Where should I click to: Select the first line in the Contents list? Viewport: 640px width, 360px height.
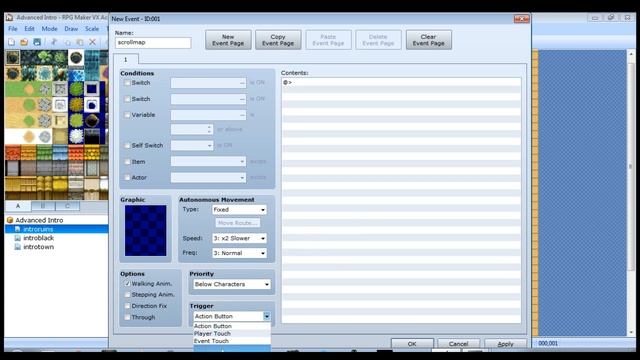pos(401,82)
